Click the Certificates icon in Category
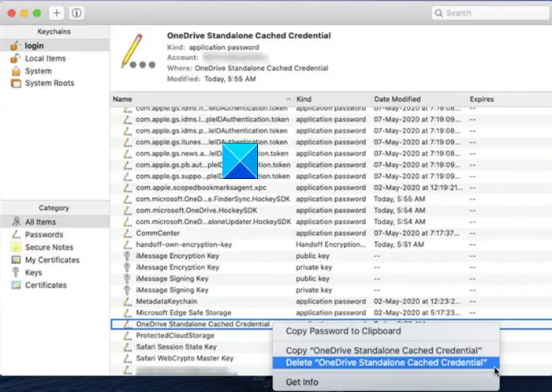 tap(16, 285)
